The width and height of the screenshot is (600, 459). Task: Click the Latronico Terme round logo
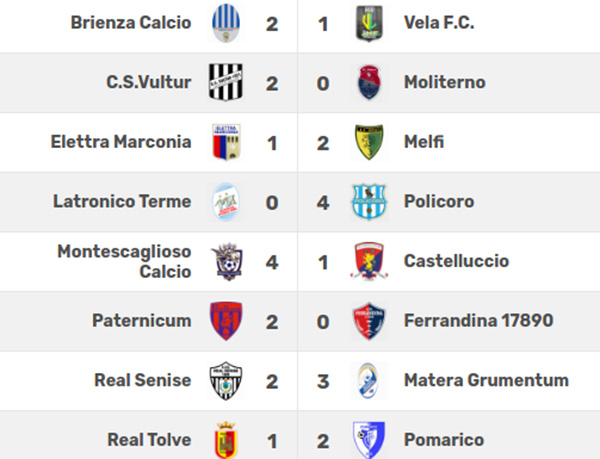pos(226,202)
